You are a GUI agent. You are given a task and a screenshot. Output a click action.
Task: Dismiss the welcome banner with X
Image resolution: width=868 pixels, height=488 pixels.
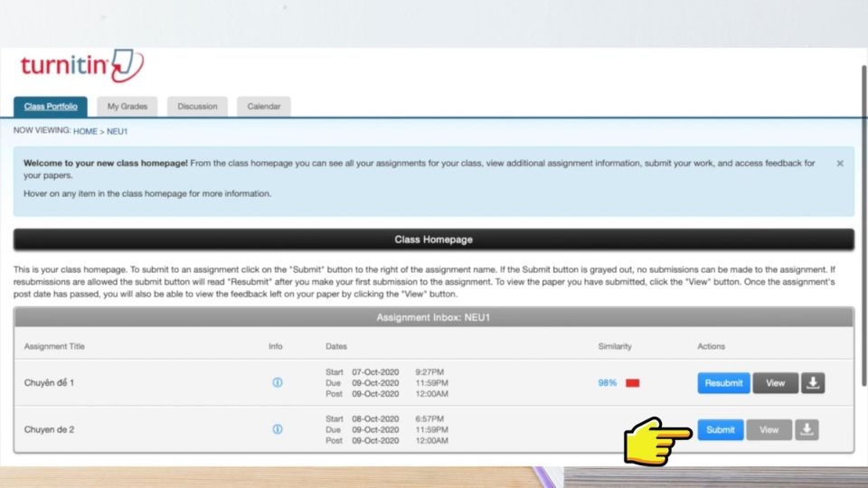(840, 164)
